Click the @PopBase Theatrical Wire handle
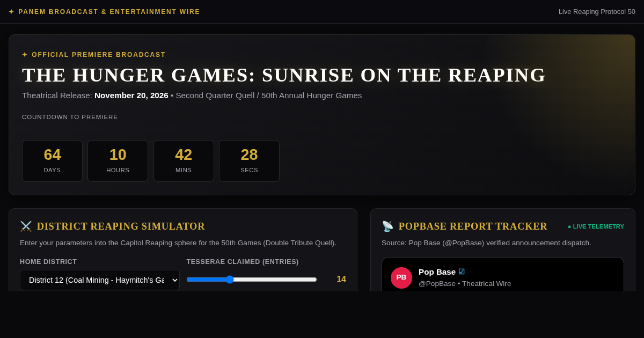The height and width of the screenshot is (338, 644). [x=465, y=284]
